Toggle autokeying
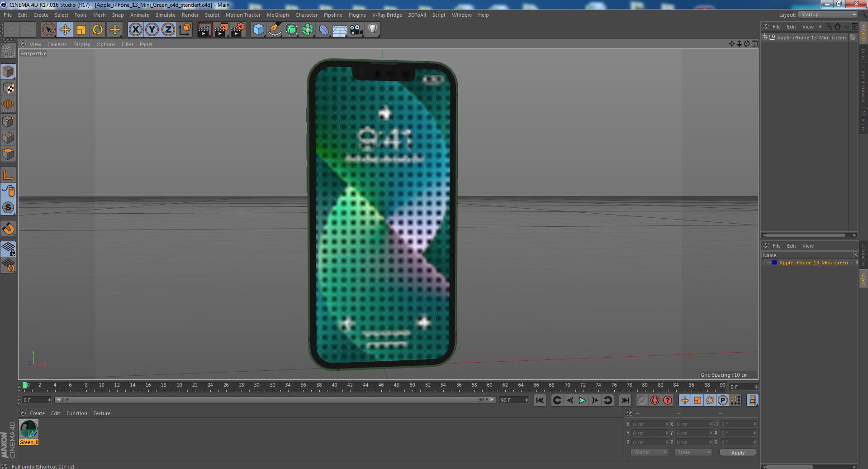The image size is (868, 469). click(x=655, y=400)
